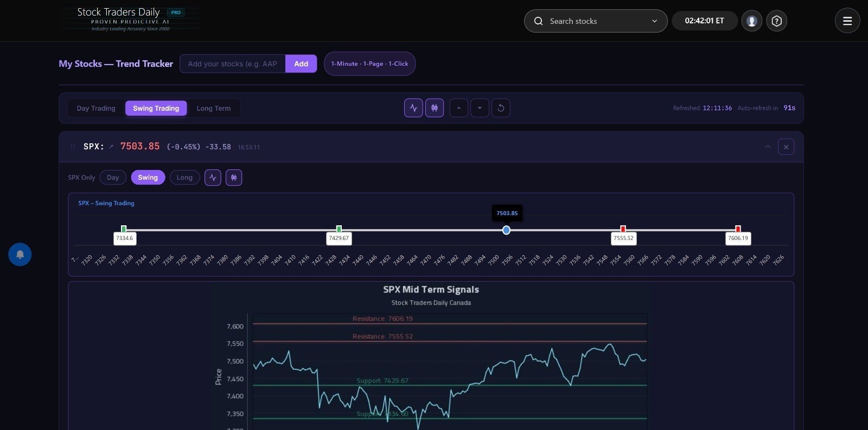Screen dimensions: 868x430
Task: Click the Resistance: 7555.52 chart label
Action: [382, 337]
